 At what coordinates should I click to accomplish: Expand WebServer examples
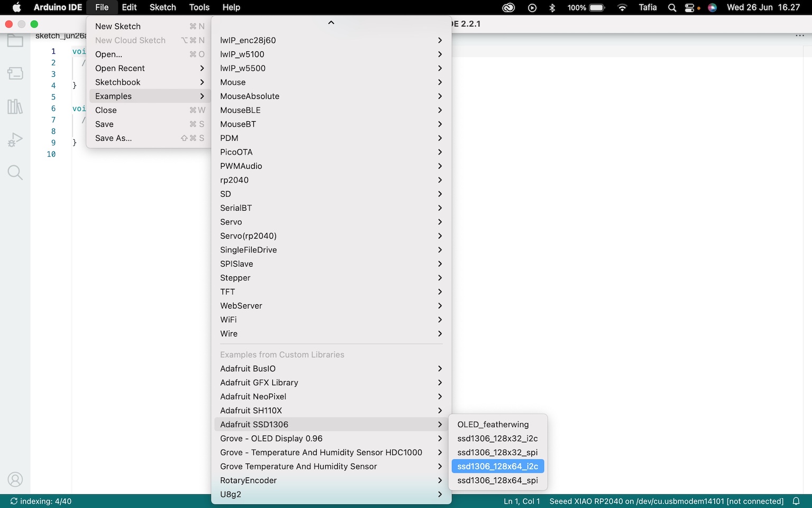[331, 306]
